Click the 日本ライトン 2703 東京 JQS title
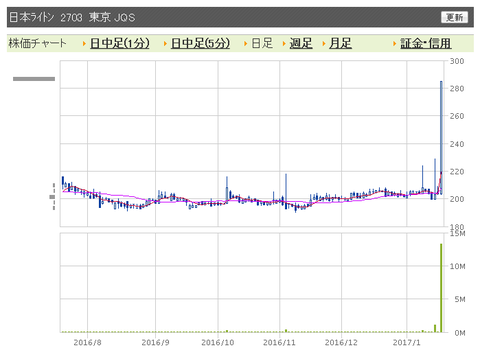The width and height of the screenshot is (480, 361). click(x=72, y=17)
